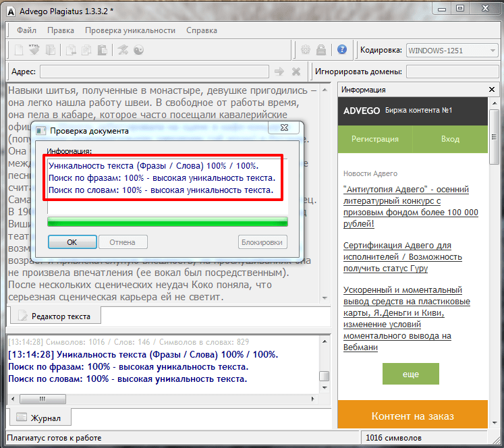
Task: Click the stop X icon beside address field
Action: (296, 72)
